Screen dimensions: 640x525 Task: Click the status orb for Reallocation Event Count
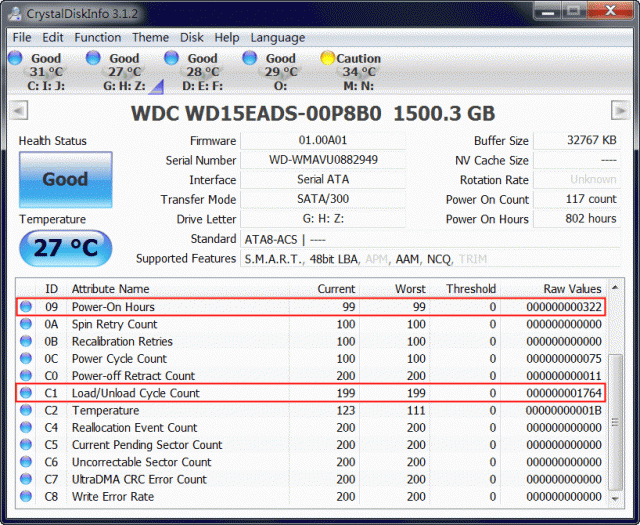click(26, 427)
